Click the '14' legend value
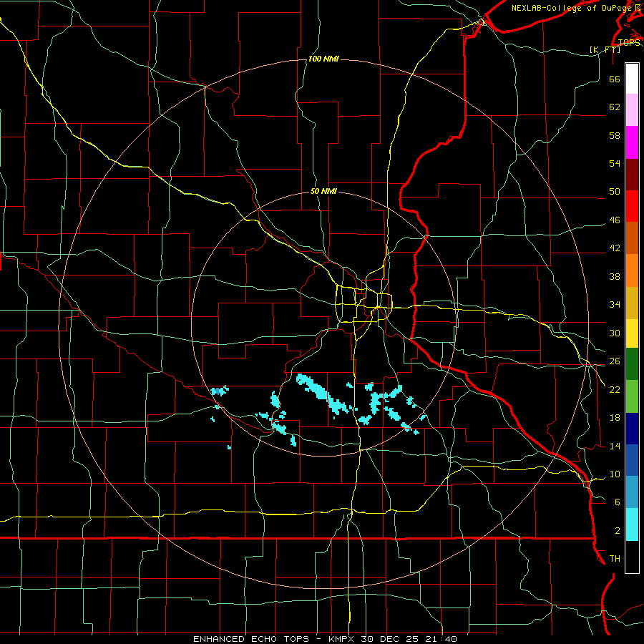This screenshot has width=644, height=644. coord(615,446)
